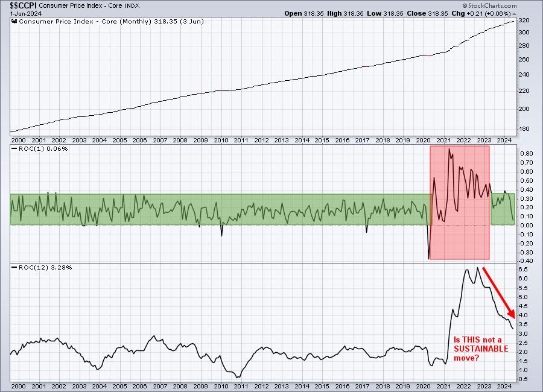
Task: Click the legend line marker beside Consumer Price Index
Action: (x=14, y=21)
